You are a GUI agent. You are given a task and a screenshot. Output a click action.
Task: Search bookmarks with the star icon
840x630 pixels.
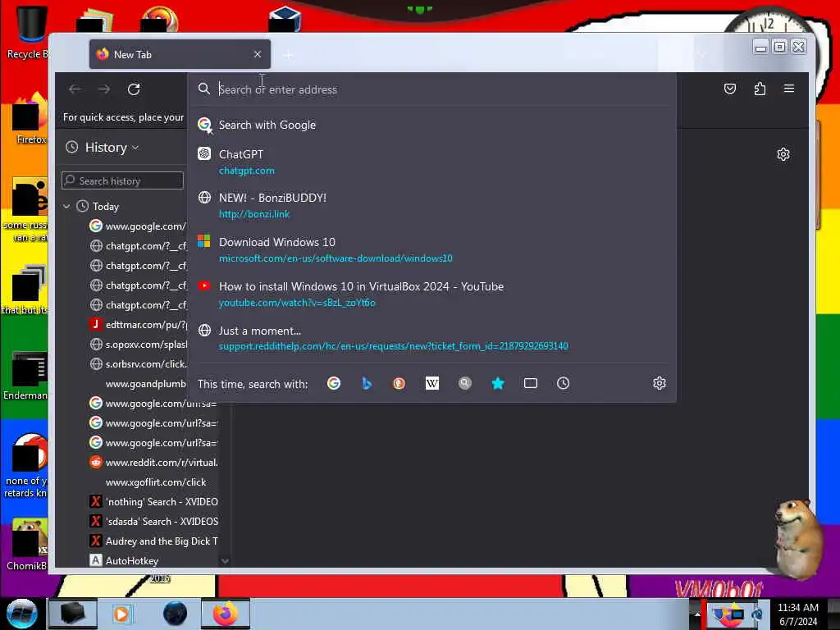(498, 383)
